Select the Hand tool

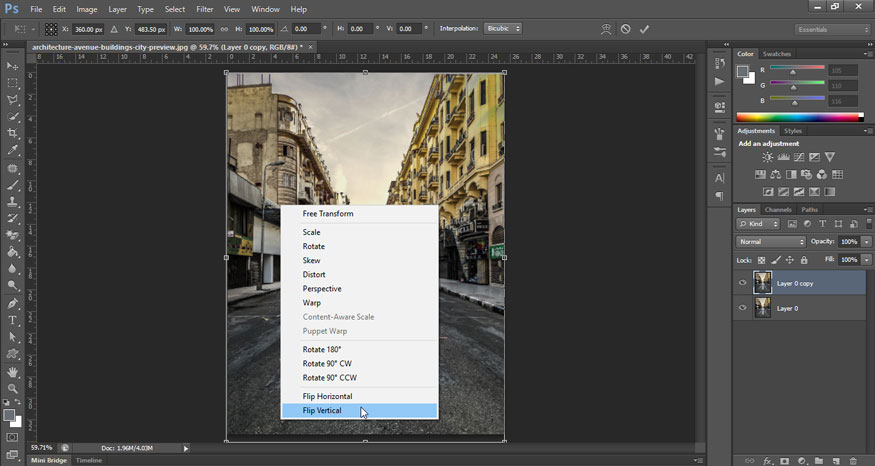click(x=12, y=372)
